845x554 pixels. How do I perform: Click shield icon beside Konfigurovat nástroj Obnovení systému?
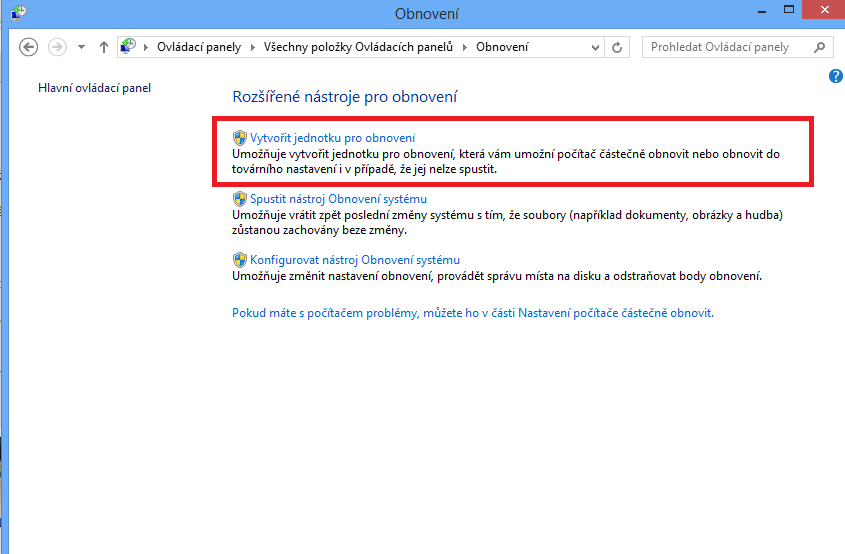coord(239,260)
